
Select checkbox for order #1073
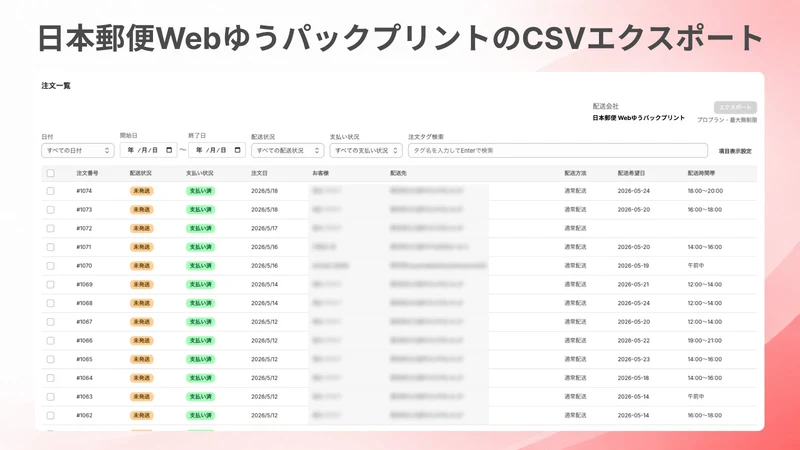(x=51, y=210)
